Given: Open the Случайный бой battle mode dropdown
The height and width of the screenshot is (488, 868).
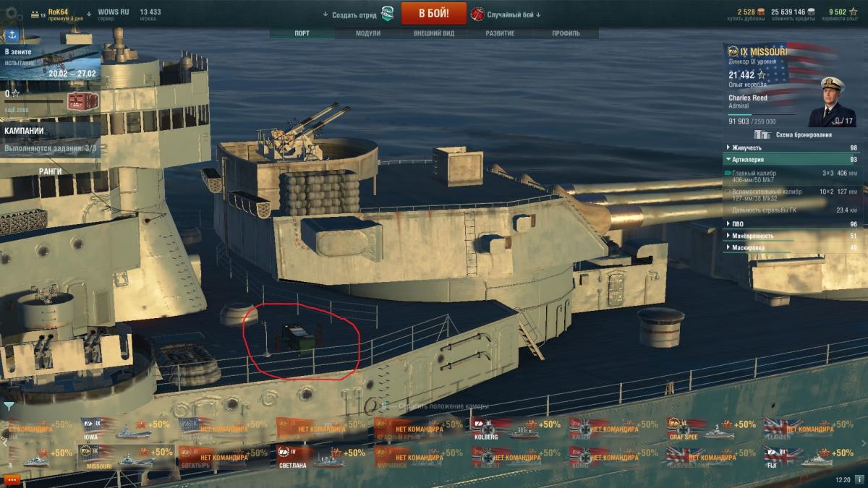Looking at the screenshot, I should [x=516, y=14].
